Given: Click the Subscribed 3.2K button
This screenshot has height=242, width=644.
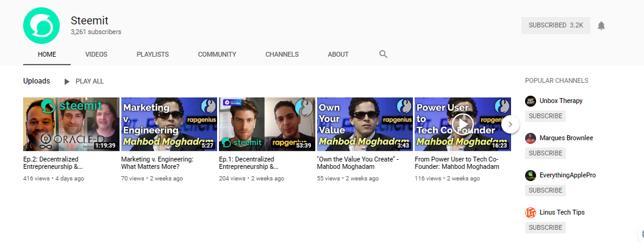Looking at the screenshot, I should pos(556,26).
